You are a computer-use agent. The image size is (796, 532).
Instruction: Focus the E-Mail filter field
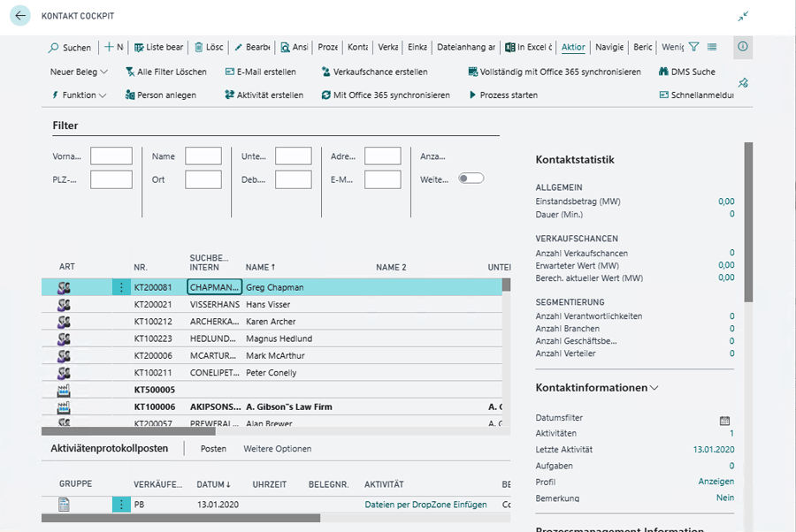(383, 179)
